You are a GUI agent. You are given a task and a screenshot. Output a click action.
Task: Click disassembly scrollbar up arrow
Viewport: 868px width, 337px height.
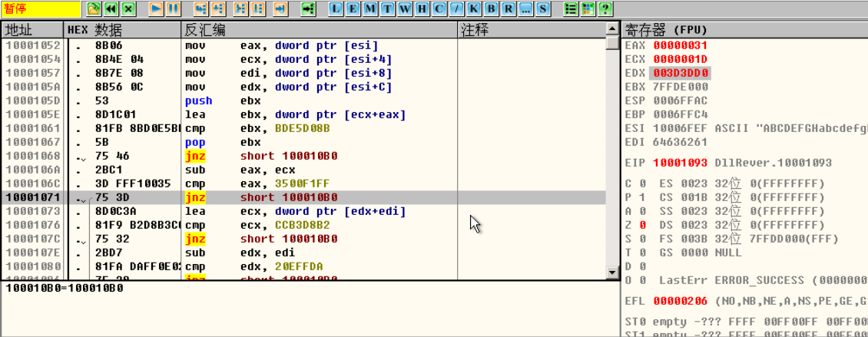(x=611, y=28)
